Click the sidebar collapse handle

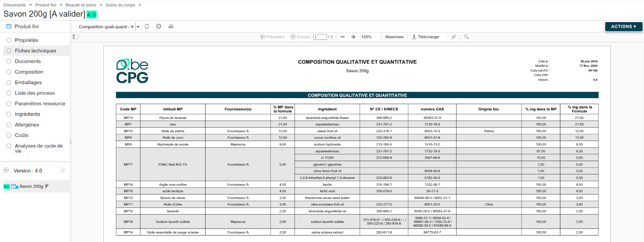71,142
